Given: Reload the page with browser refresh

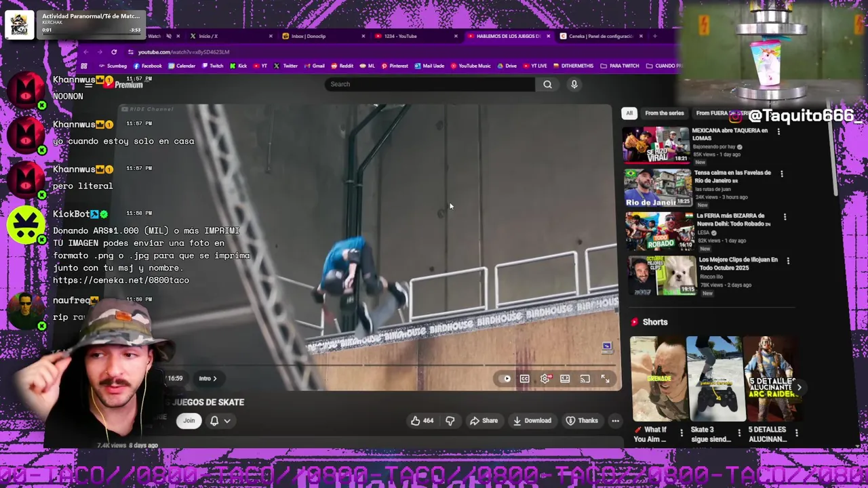Looking at the screenshot, I should point(114,52).
